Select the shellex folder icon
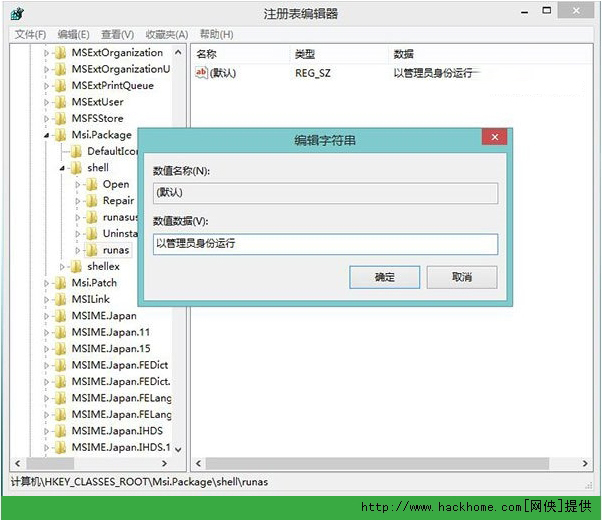 click(x=76, y=267)
